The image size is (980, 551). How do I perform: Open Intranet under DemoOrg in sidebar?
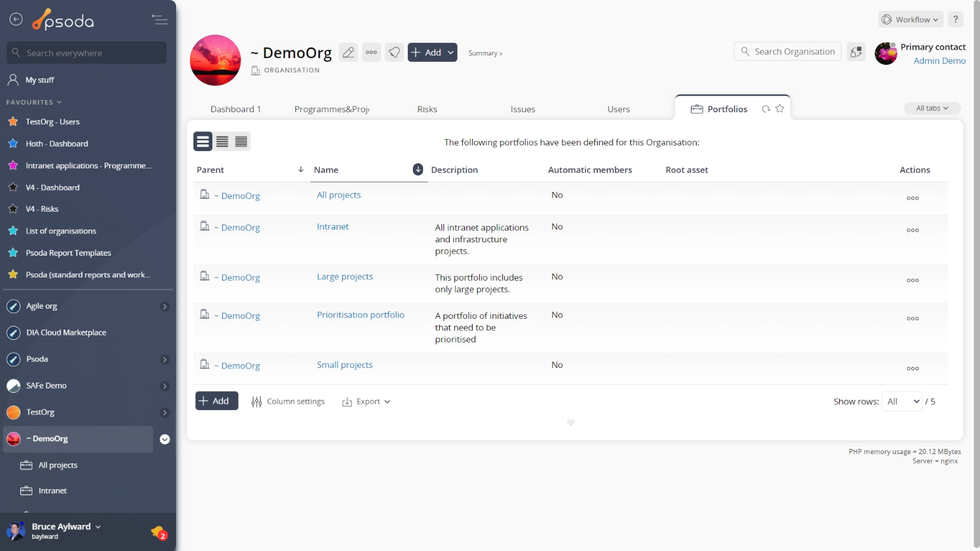tap(52, 491)
